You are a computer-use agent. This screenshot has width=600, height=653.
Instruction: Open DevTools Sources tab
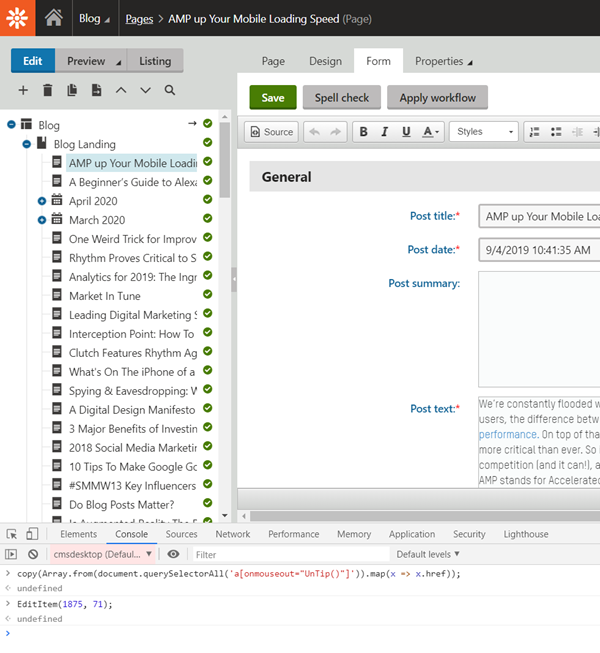(x=182, y=534)
